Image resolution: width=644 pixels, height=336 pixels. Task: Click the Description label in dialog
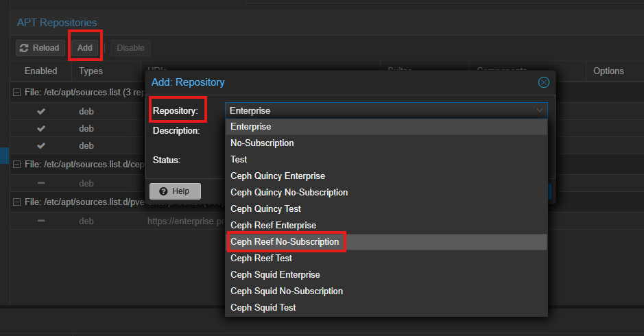176,130
